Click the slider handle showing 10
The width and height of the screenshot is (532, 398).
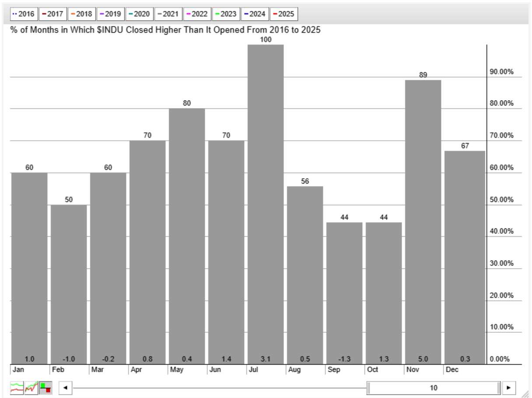point(434,388)
